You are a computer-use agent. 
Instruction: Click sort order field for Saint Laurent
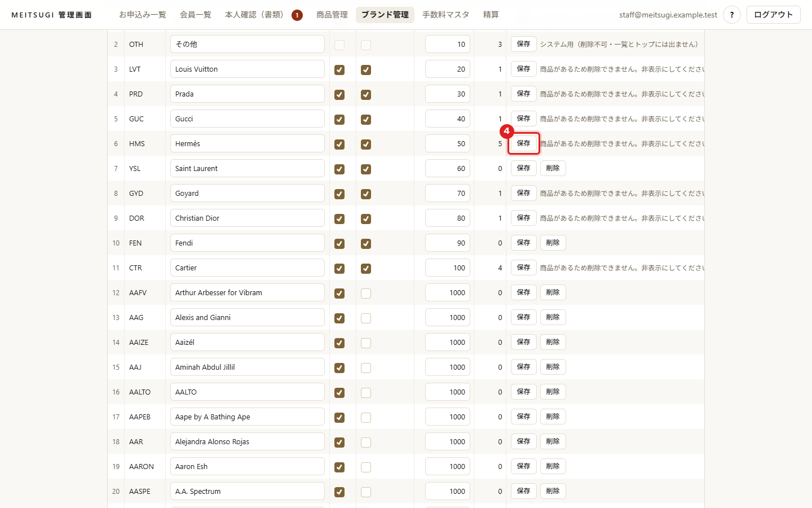click(x=448, y=168)
